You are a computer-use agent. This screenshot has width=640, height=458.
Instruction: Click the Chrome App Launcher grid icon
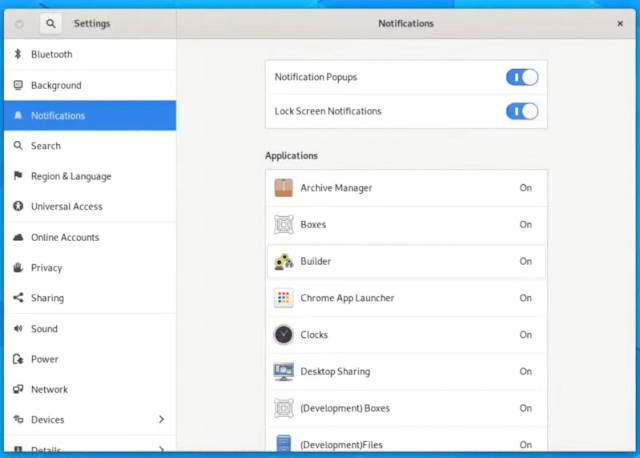point(283,298)
